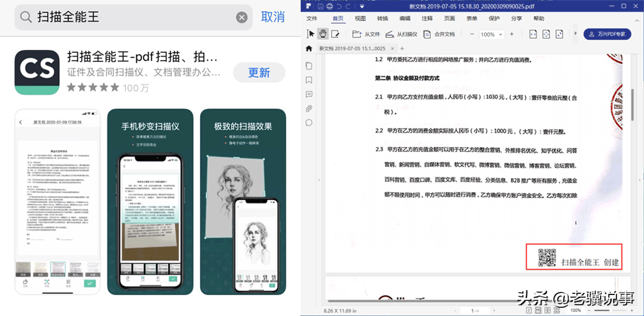Choose the hand pan tool
Image resolution: width=644 pixels, height=316 pixels.
click(323, 34)
